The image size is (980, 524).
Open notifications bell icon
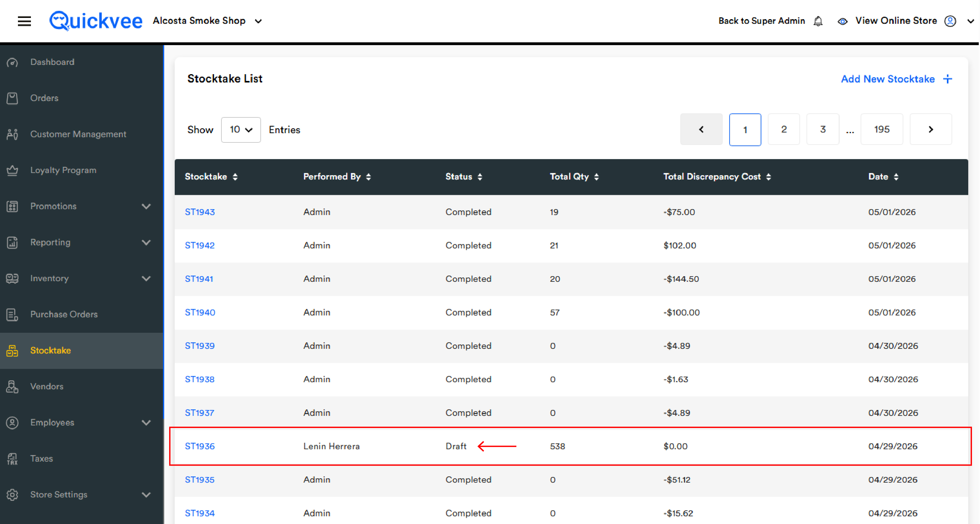tap(818, 21)
